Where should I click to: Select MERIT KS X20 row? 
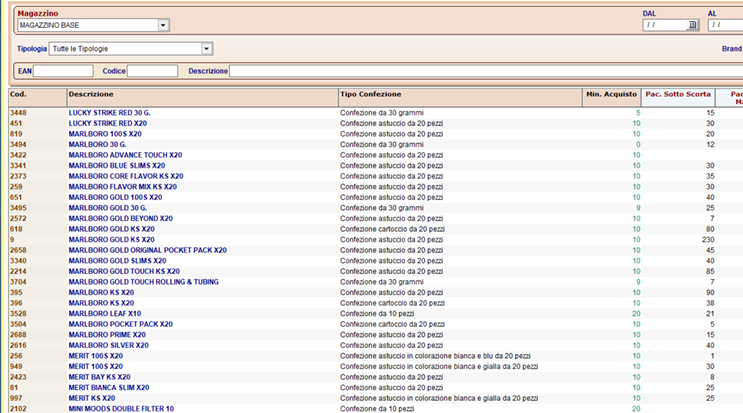(376, 398)
